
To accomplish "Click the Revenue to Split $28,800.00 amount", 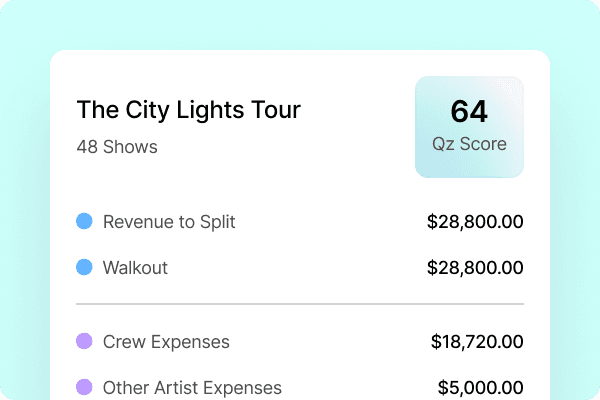I will coord(475,222).
